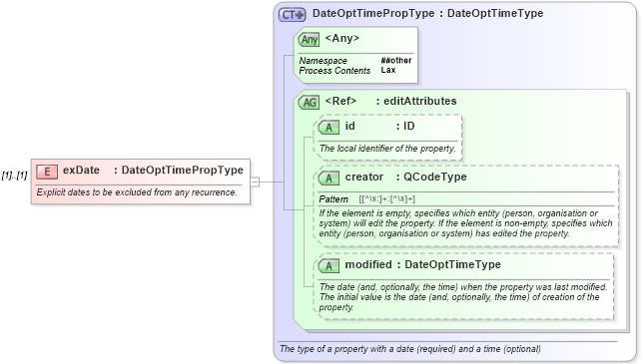Click the Pattern property label
Image resolution: width=641 pixels, height=364 pixels.
pos(333,199)
